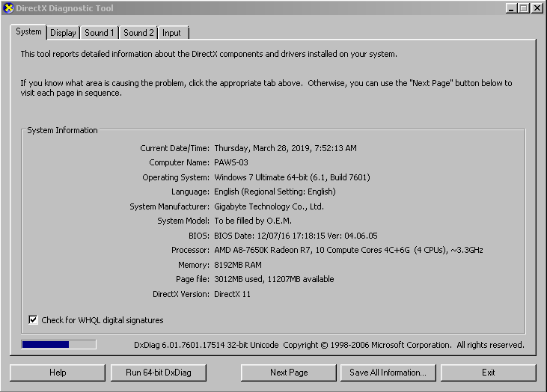Click the System Information group label

(62, 130)
